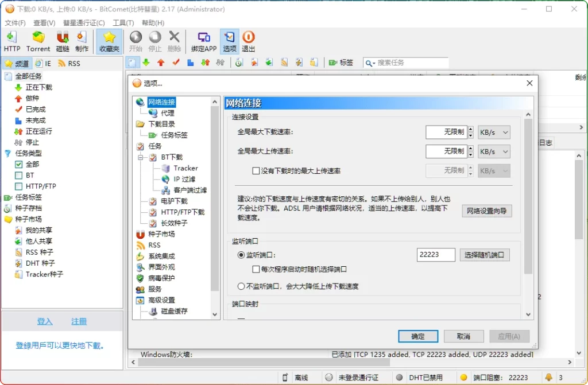588x385 pixels.
Task: Enable 没有下载时的最大上传速率 checkbox
Action: tap(256, 171)
